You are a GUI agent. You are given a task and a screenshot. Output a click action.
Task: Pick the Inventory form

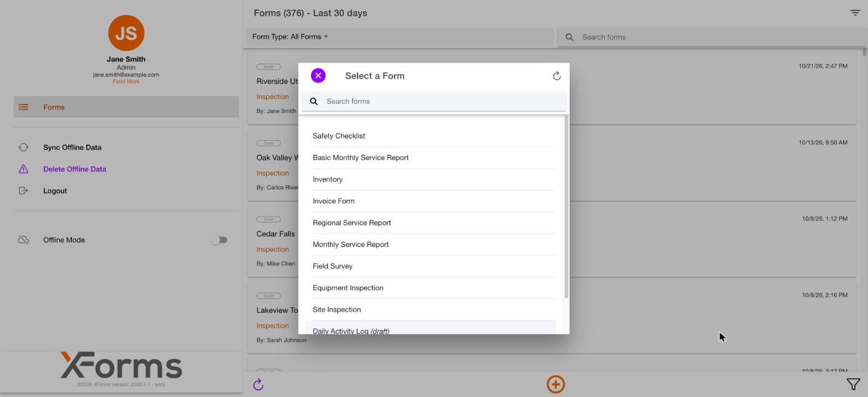434,179
